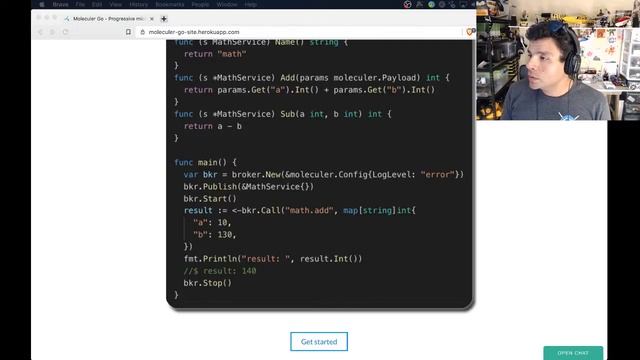Click the OPEN CHAT button
This screenshot has height=360, width=640.
[573, 353]
